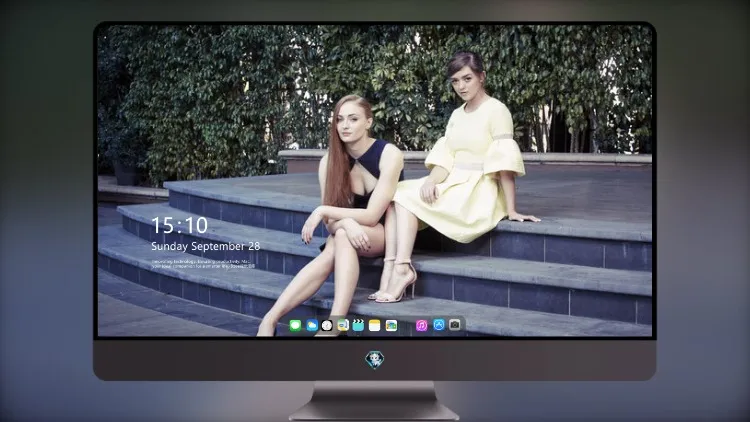Open the green Messages app in the dock
The image size is (750, 422).
[296, 326]
